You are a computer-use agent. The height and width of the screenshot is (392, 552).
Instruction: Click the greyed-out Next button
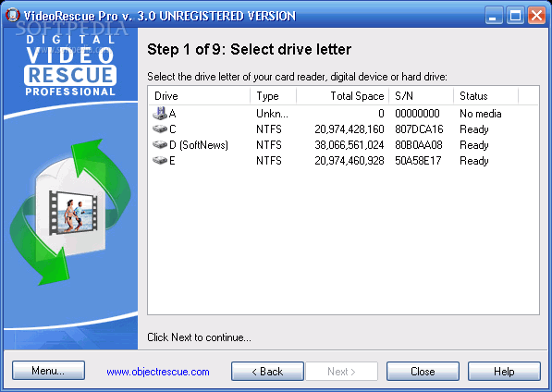pos(341,372)
